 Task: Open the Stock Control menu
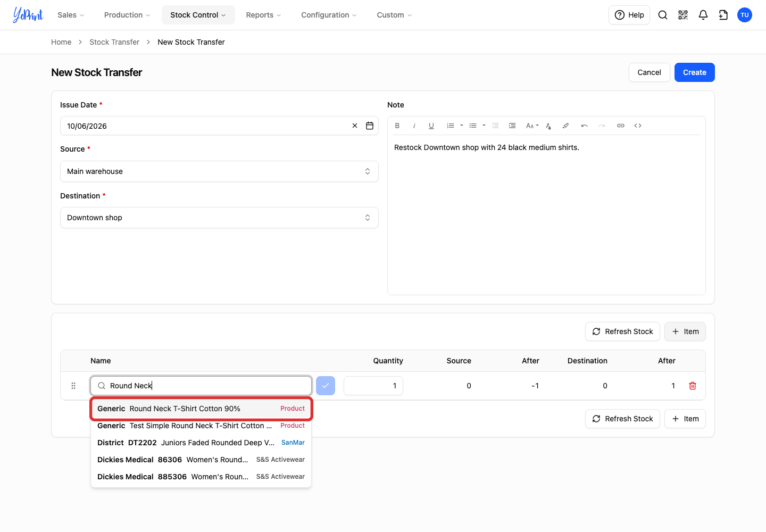pyautogui.click(x=198, y=15)
